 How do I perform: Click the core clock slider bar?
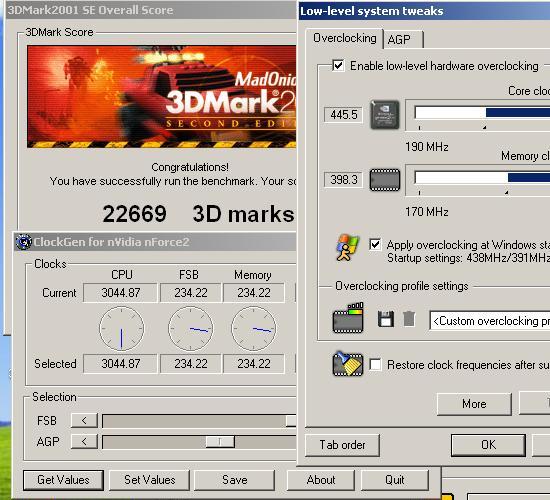[x=482, y=113]
